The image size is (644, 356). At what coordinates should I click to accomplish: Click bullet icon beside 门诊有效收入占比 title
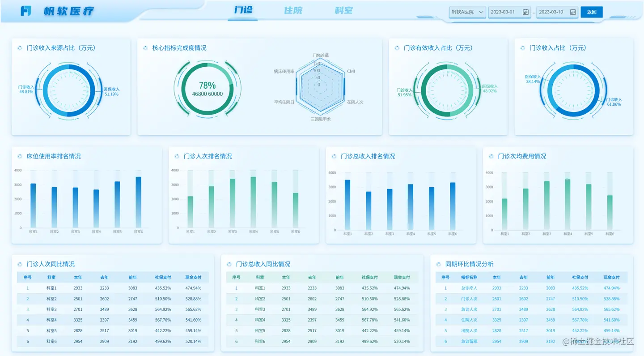click(x=397, y=48)
